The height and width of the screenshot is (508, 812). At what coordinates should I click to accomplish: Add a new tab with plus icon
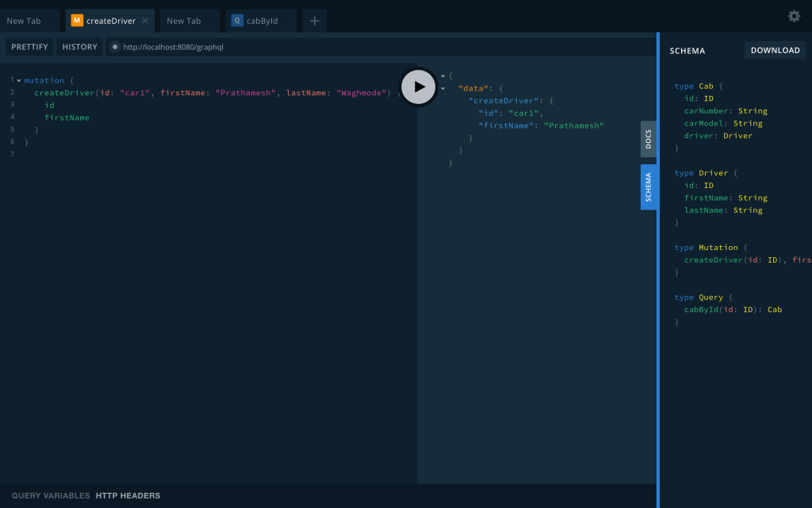pos(314,21)
